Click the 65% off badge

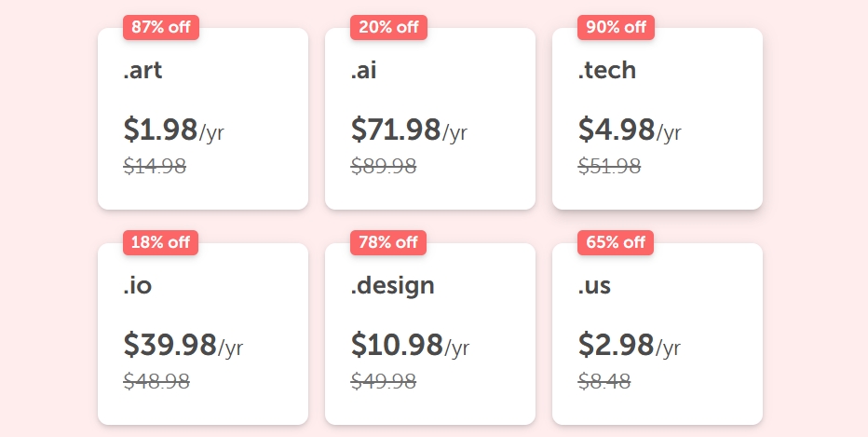coord(615,242)
